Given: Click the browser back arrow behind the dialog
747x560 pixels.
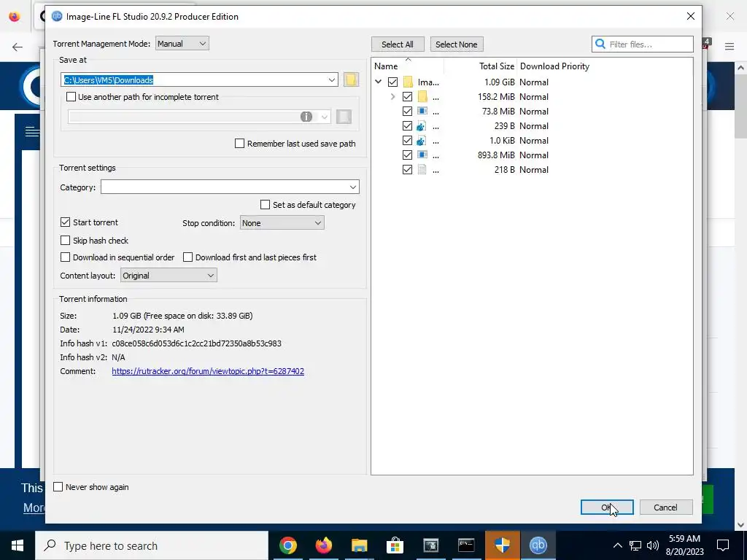Looking at the screenshot, I should pyautogui.click(x=18, y=47).
